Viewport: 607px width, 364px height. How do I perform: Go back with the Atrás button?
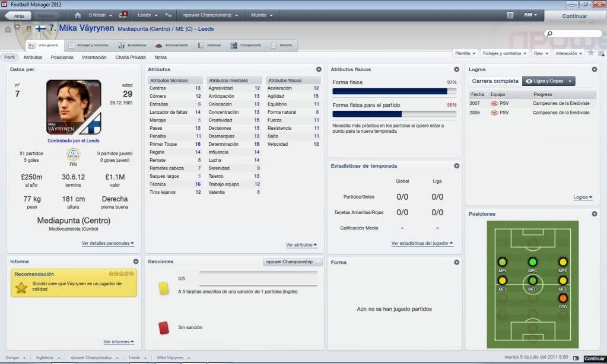18,16
